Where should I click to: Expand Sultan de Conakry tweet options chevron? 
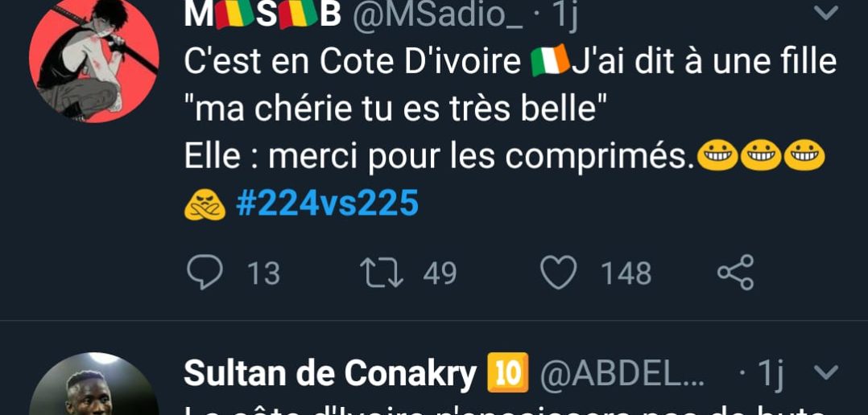tap(826, 373)
